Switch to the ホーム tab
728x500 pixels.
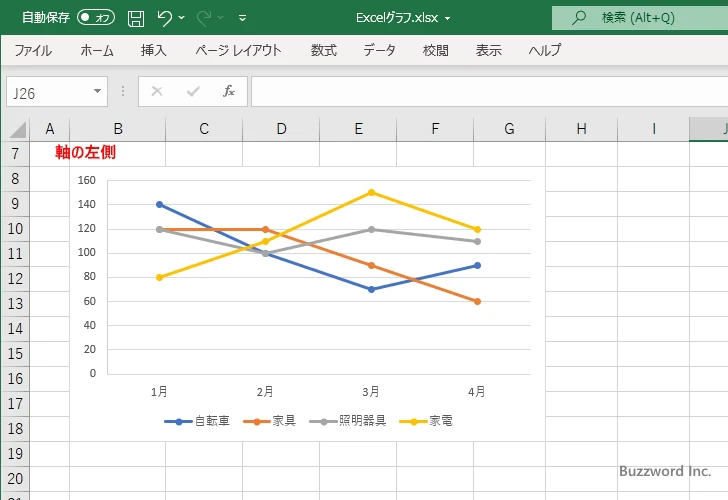(x=97, y=50)
